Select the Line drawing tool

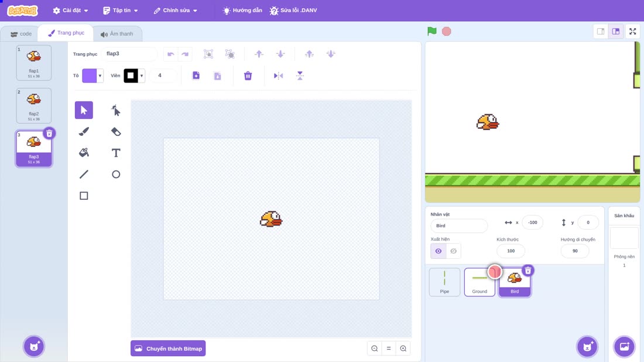tap(84, 174)
